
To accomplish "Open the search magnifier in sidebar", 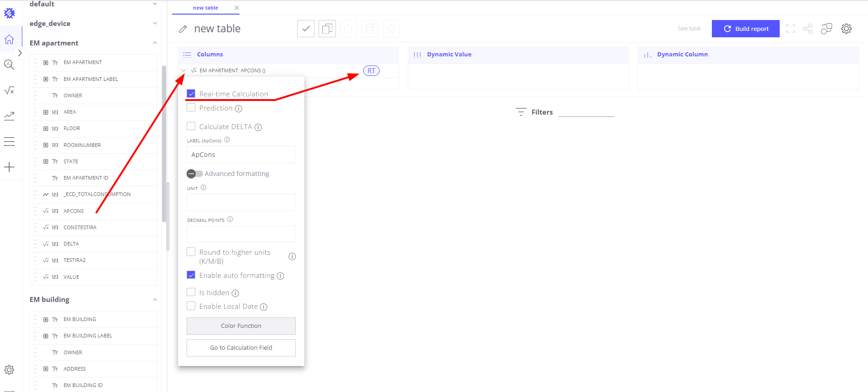I will (9, 65).
